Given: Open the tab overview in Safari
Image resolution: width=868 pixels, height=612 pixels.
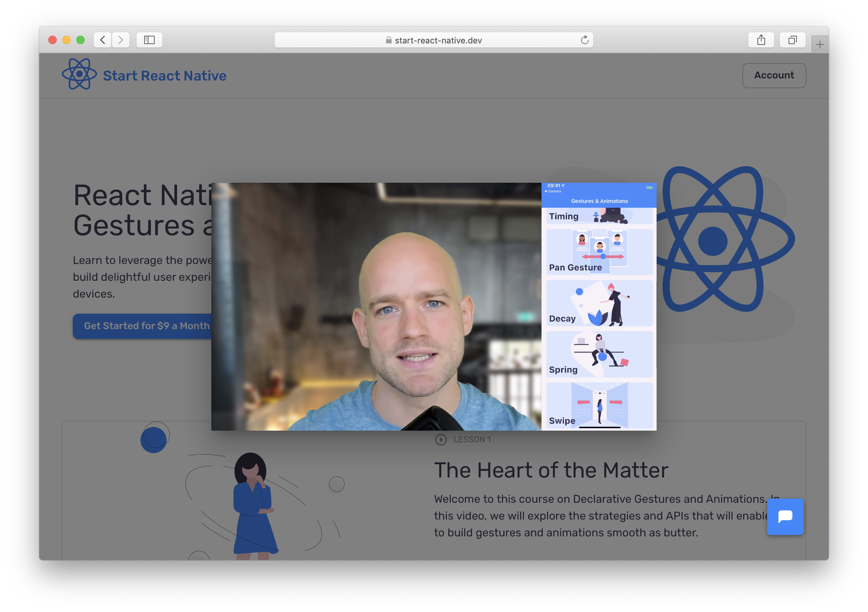Looking at the screenshot, I should pyautogui.click(x=793, y=40).
